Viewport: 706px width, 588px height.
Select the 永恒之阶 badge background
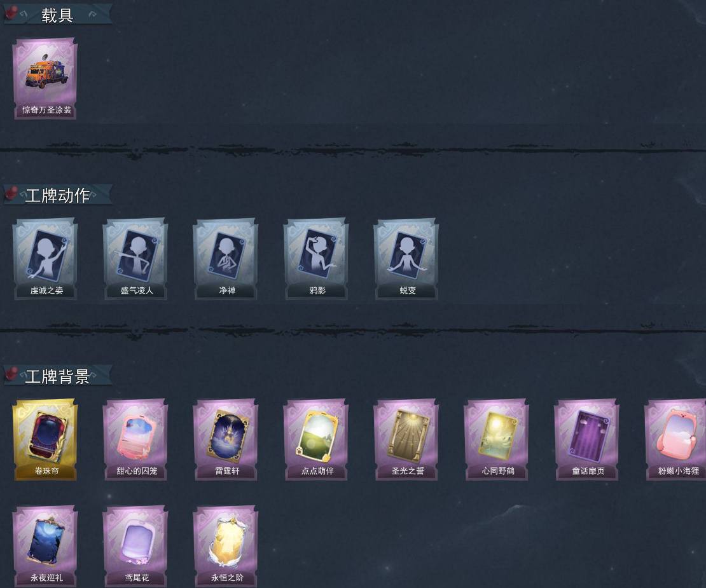coord(226,546)
